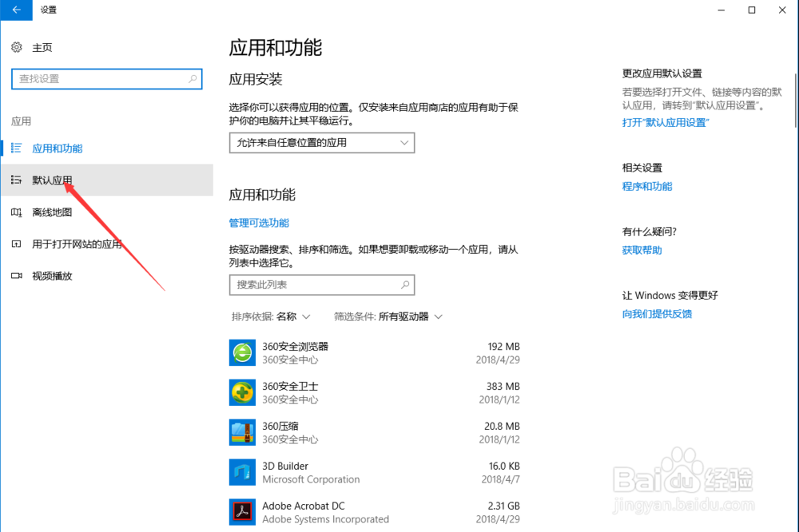The image size is (799, 532).
Task: Open the 筛选条件 所有驱动器 dropdown
Action: [x=388, y=316]
